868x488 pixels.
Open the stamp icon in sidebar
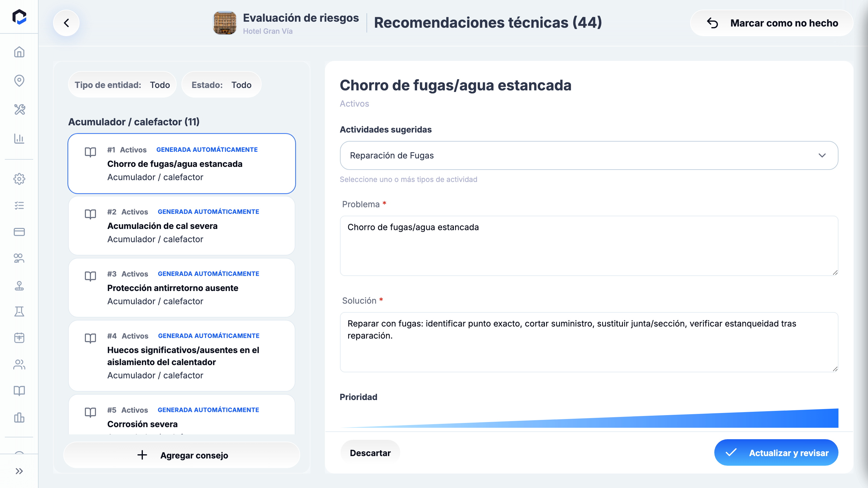[19, 286]
